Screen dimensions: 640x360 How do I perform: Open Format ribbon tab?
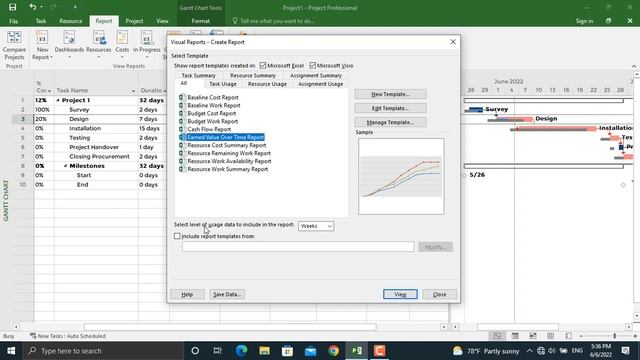coord(200,21)
